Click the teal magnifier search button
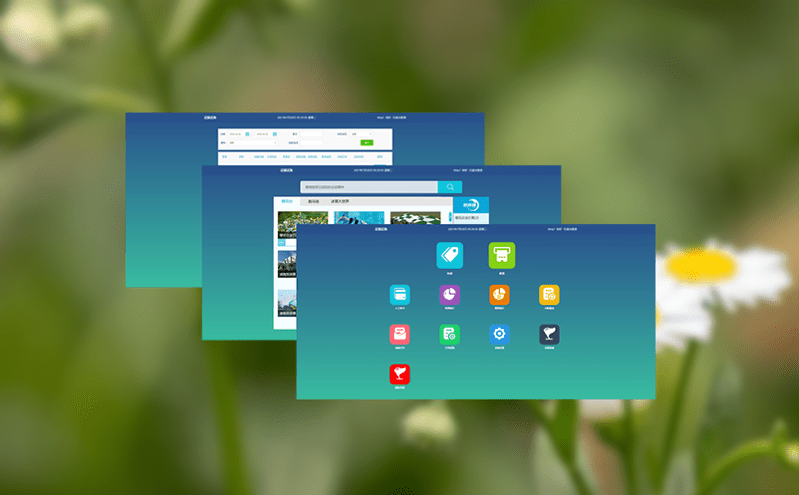The width and height of the screenshot is (799, 495). 450,187
